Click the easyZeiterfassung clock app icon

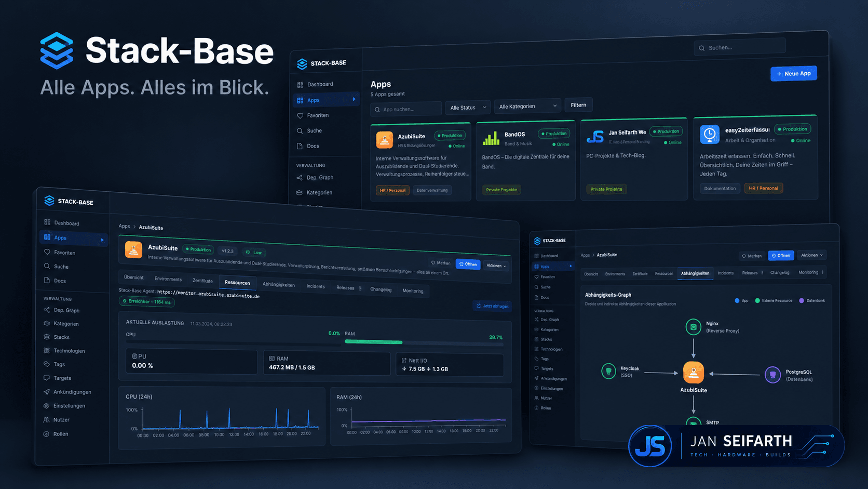[x=709, y=134]
